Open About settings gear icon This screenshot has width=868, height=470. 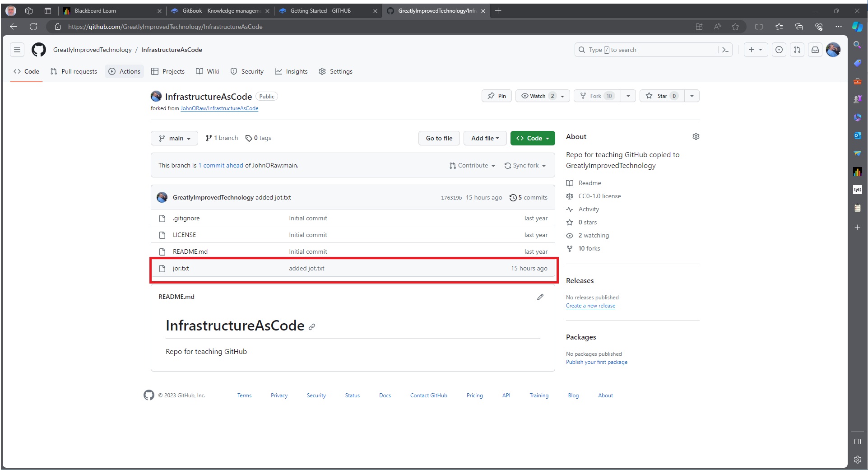[x=696, y=136]
